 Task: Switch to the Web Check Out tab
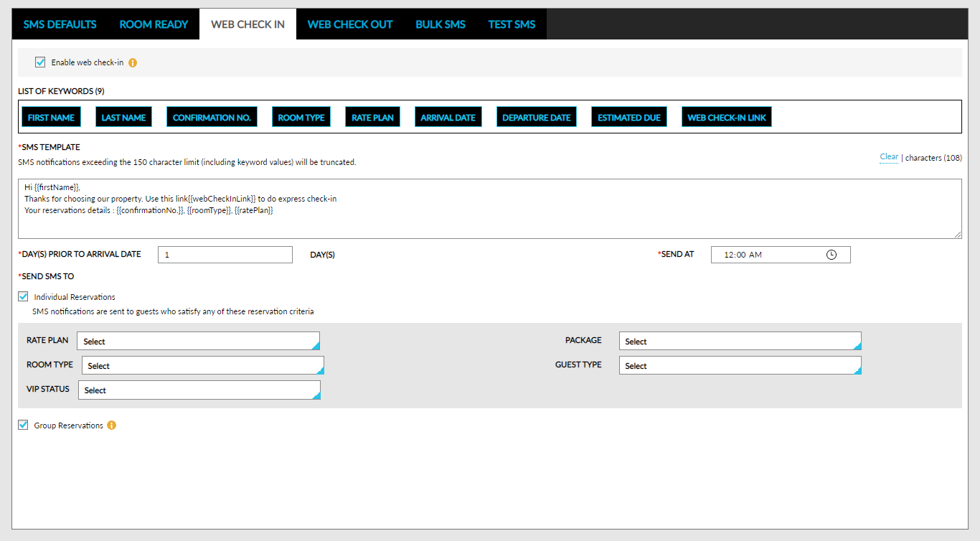(350, 24)
